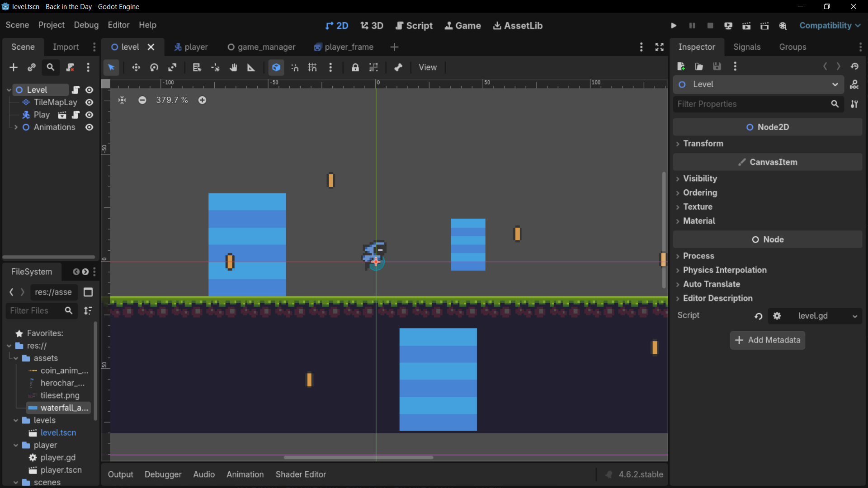This screenshot has width=868, height=488.
Task: Select the Ruler Mode tool
Action: pyautogui.click(x=251, y=67)
